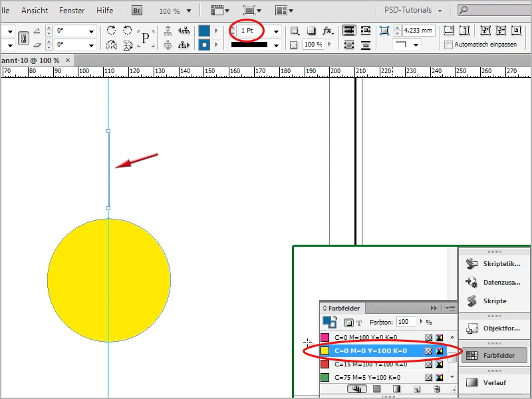Toggle the constrain proportions chain icon
The image size is (532, 399).
click(x=23, y=38)
